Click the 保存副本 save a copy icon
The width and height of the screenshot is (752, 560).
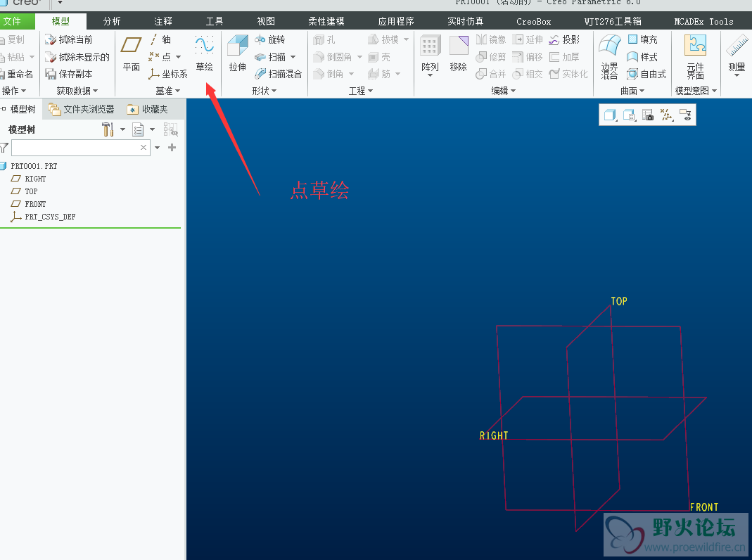tap(51, 74)
